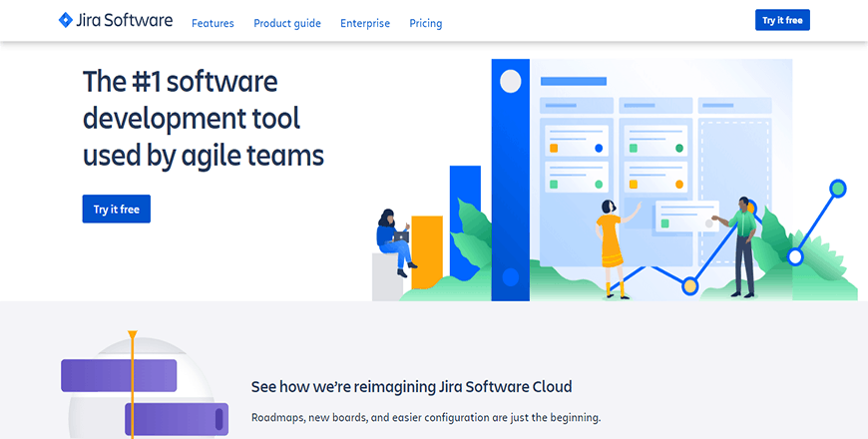Go to the Enterprise page

365,23
